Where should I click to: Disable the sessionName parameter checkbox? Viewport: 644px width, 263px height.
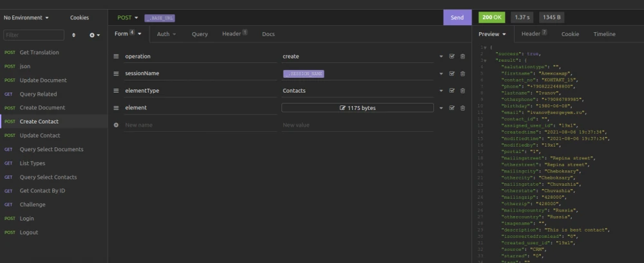point(452,73)
